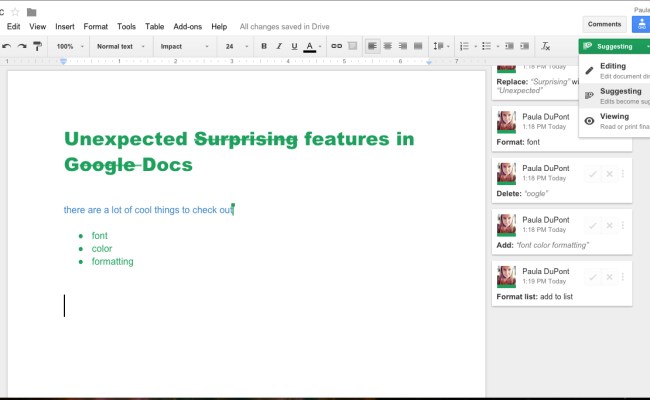Open the Insert menu
Viewport: 650px width, 400px height.
click(65, 27)
